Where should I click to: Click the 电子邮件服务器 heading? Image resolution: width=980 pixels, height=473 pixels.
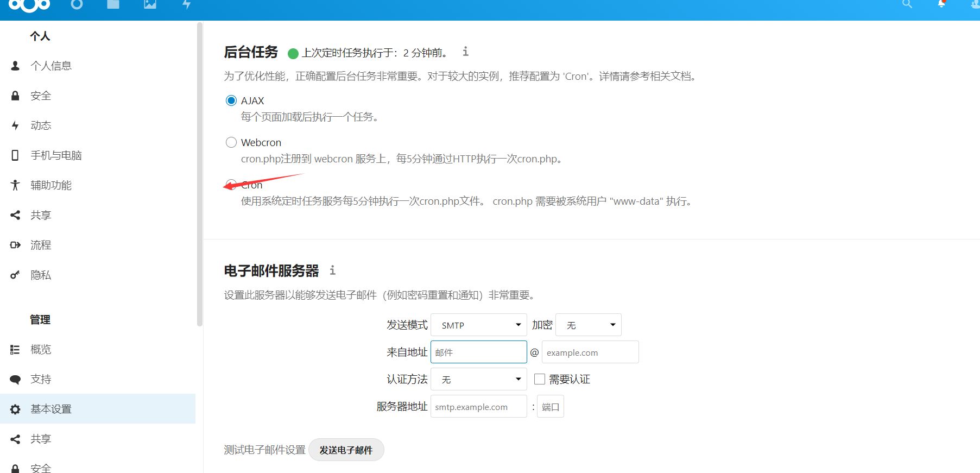[271, 270]
